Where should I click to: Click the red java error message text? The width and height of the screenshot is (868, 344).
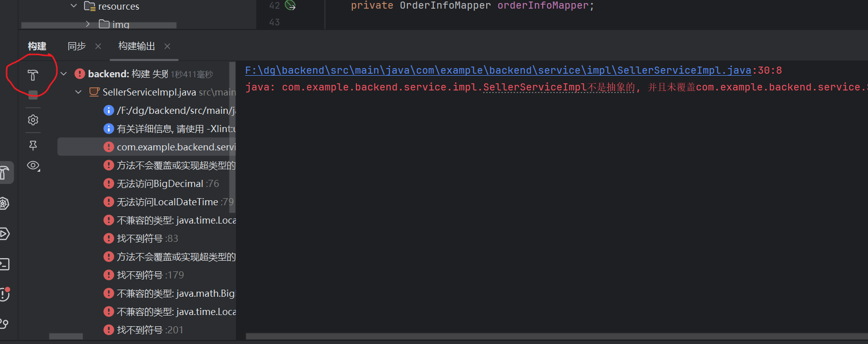(x=556, y=87)
